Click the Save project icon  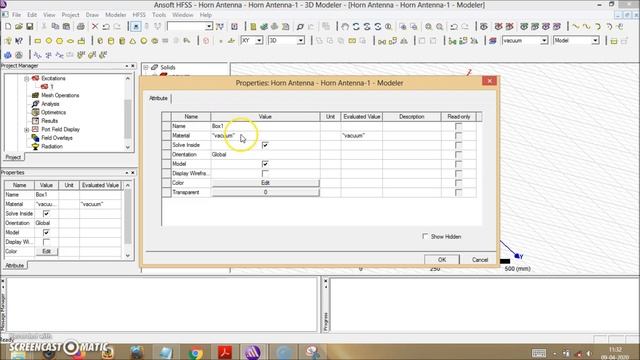(x=29, y=27)
